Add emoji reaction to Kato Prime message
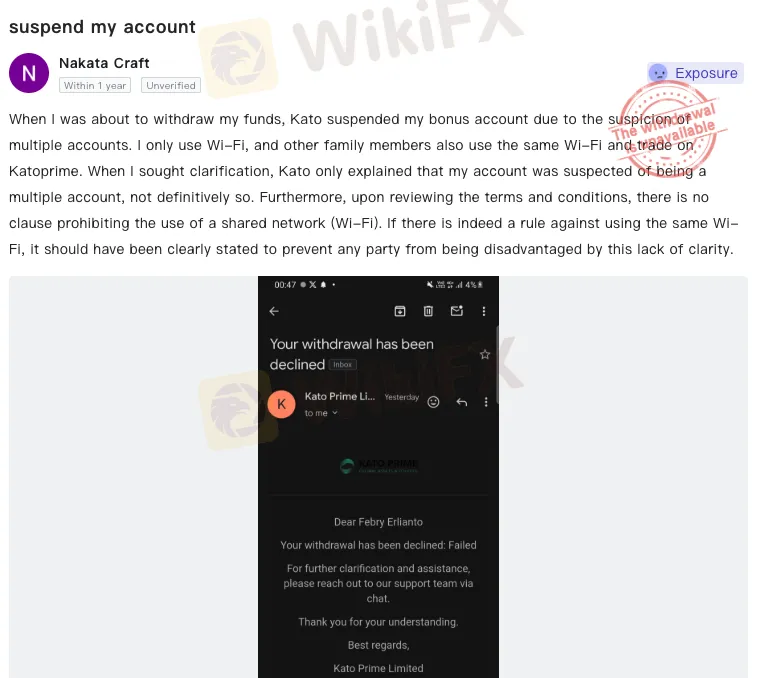758x678 pixels. pyautogui.click(x=433, y=402)
